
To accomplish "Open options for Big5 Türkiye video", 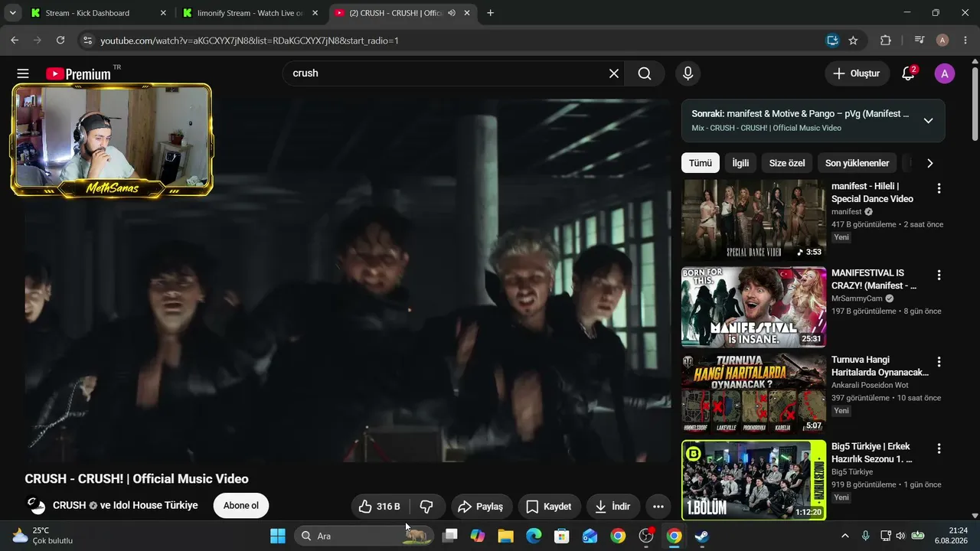I will pyautogui.click(x=939, y=448).
